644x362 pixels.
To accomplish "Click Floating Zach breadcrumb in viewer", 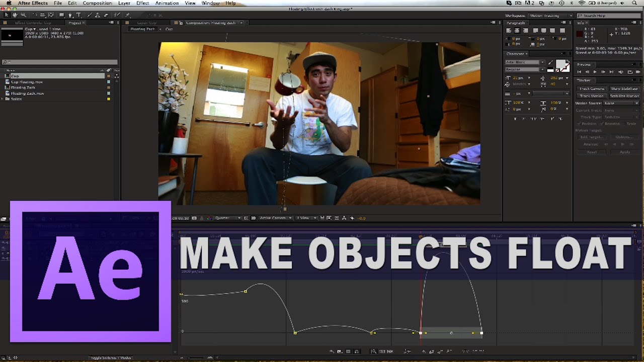I will point(143,29).
